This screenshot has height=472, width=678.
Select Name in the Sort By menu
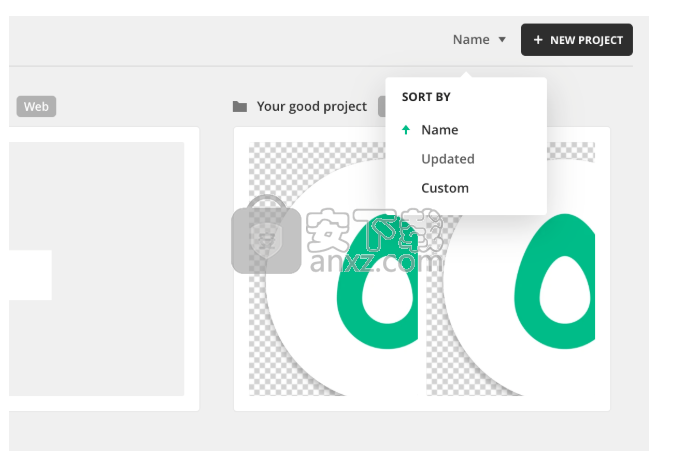[x=440, y=130]
